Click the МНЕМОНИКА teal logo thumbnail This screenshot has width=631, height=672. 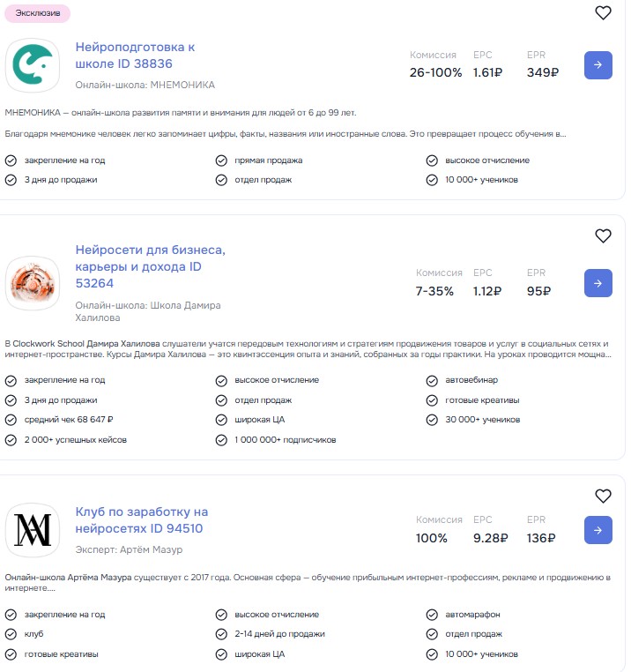point(33,65)
